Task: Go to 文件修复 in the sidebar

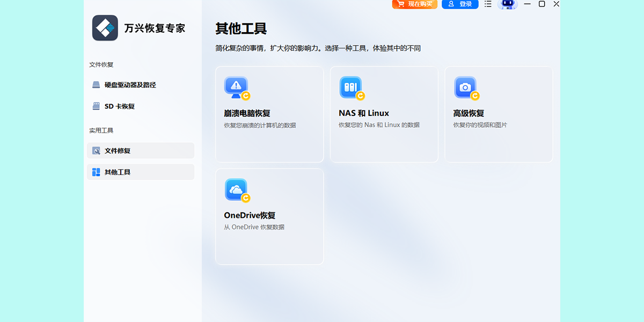Action: click(118, 151)
